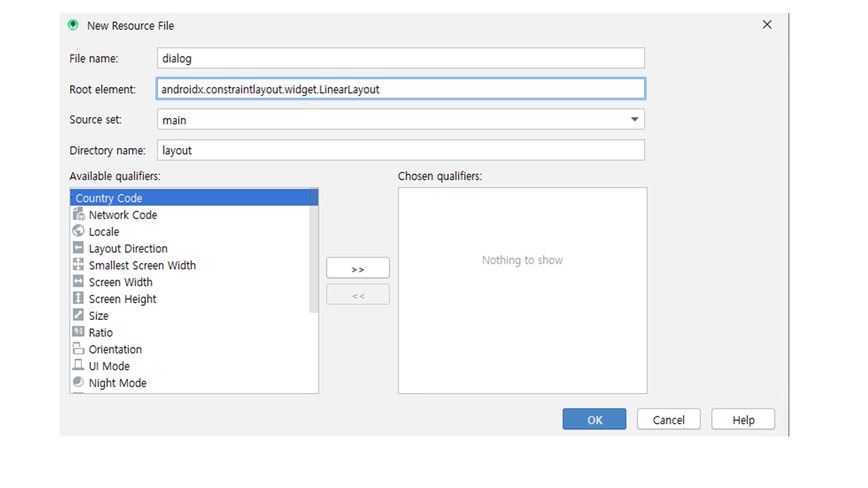This screenshot has width=868, height=488.
Task: Click the Android Studio logo in title bar
Action: [x=73, y=25]
